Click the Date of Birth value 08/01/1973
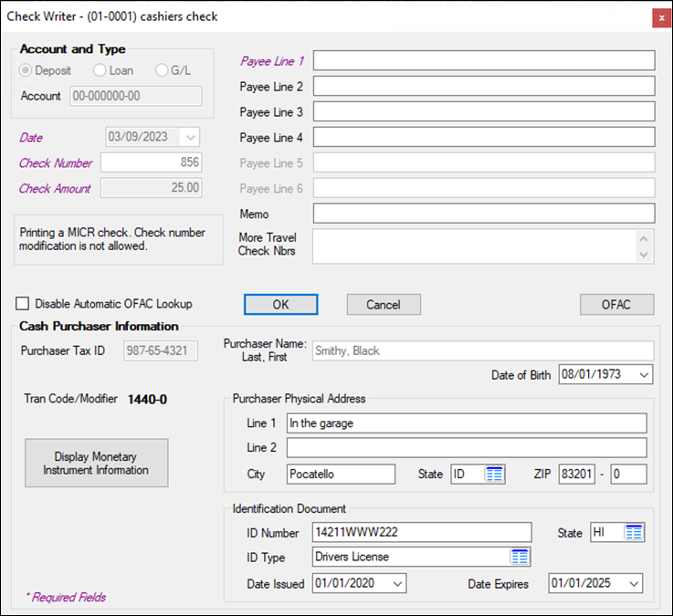This screenshot has width=673, height=616. (591, 374)
